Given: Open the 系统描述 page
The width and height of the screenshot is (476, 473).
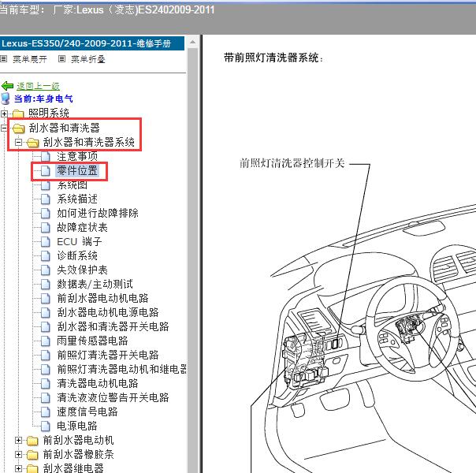Looking at the screenshot, I should 77,199.
